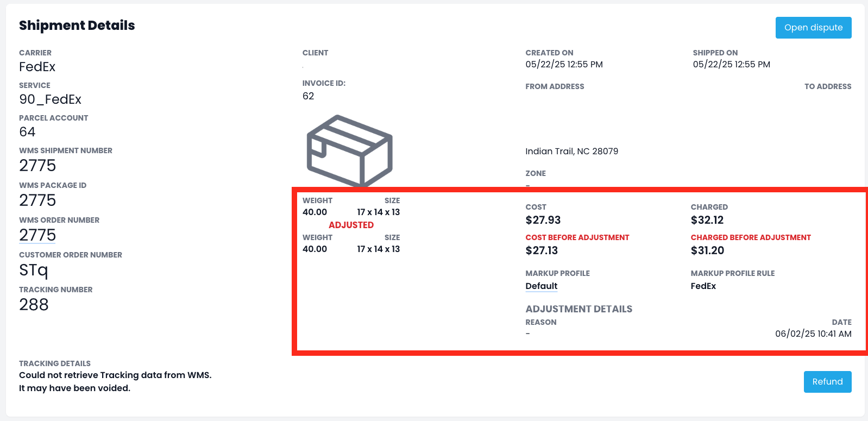Click tracking number 288
This screenshot has height=421, width=868.
coord(34,305)
